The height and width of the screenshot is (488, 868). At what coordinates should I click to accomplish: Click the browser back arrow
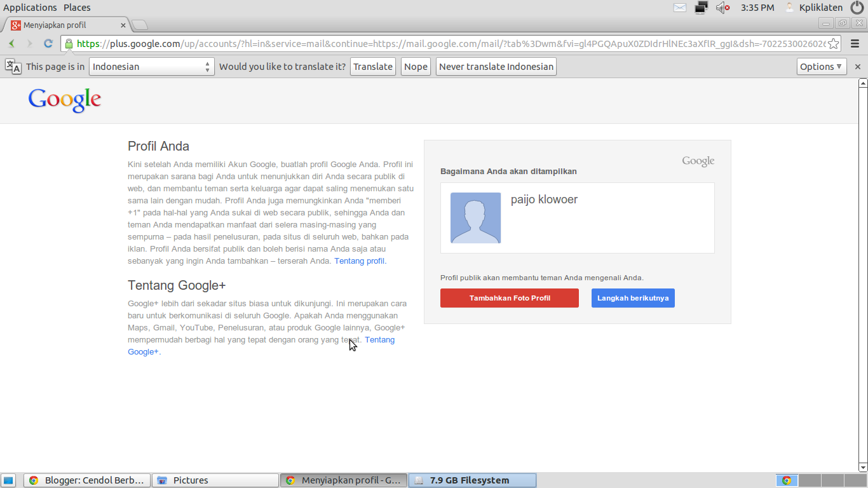[x=11, y=44]
